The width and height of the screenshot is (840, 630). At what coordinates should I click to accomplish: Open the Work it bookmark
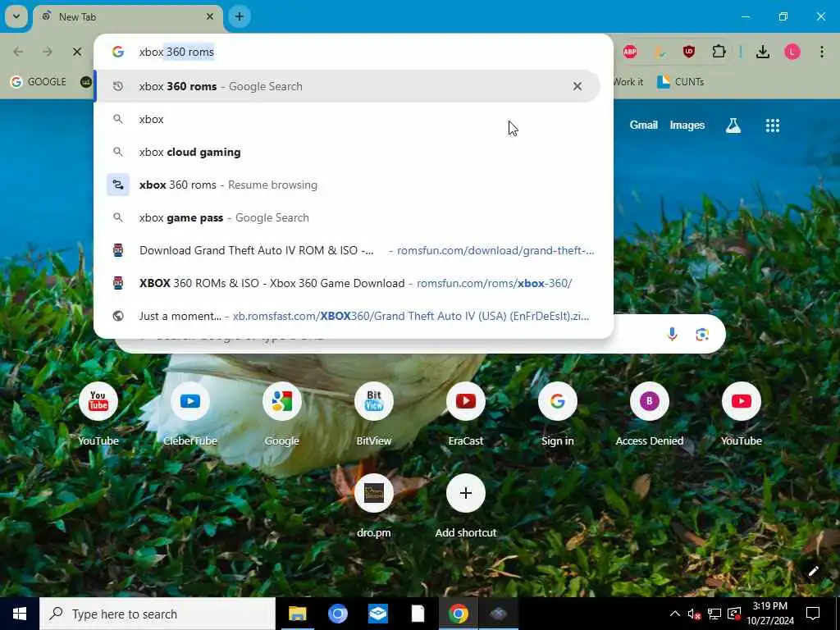pos(628,82)
